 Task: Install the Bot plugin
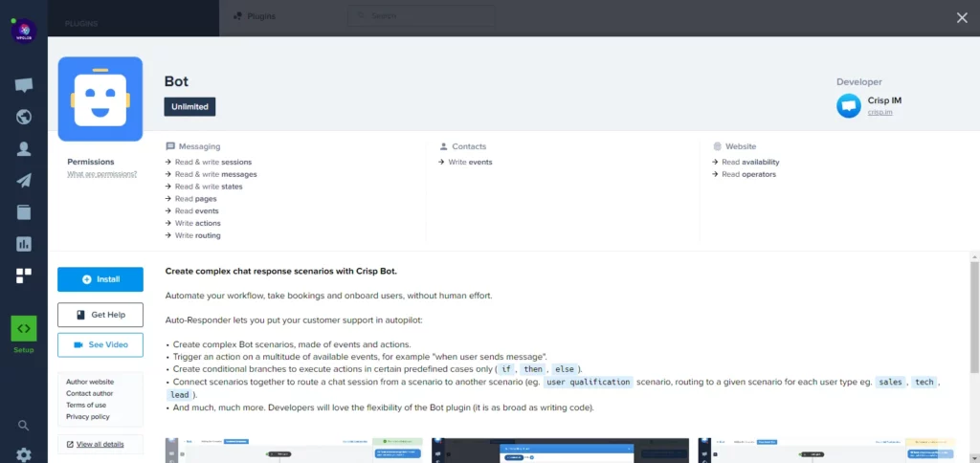[x=100, y=279]
